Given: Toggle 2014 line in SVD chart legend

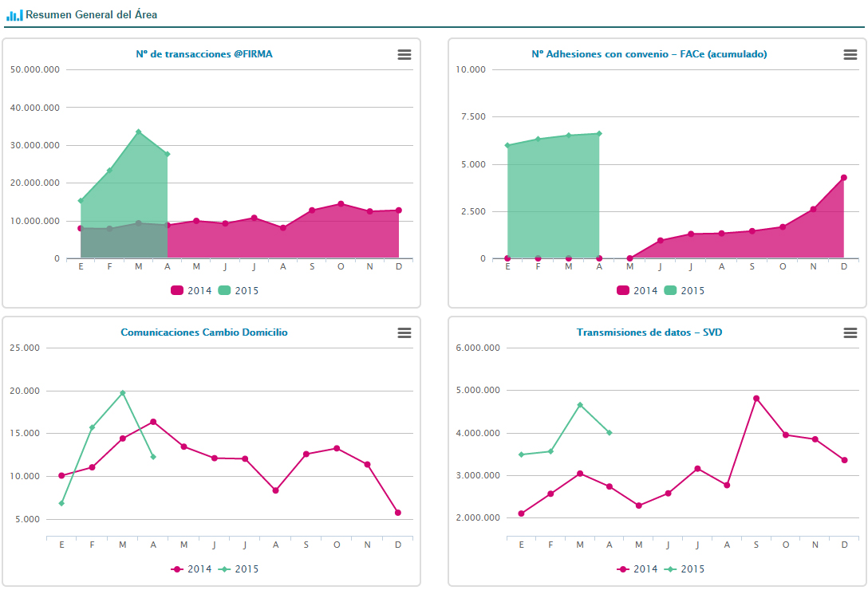Looking at the screenshot, I should click(637, 569).
